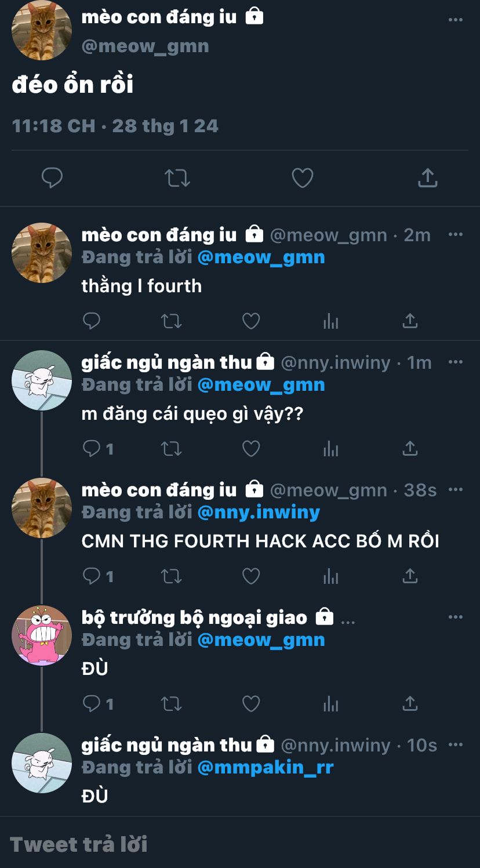480x868 pixels.
Task: Share the main tweet via share icon
Action: tap(427, 178)
